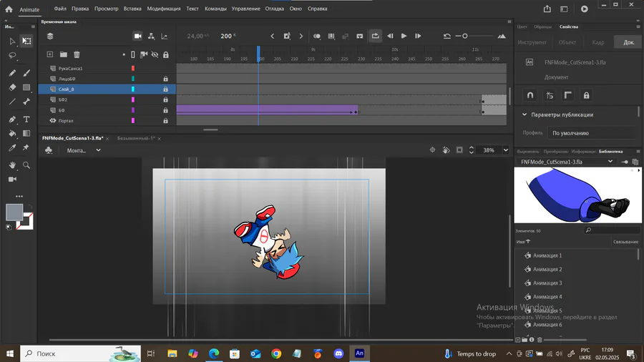Screen dimensions: 644x362
Task: Open the stage zoom percent dropdown
Action: pos(506,150)
